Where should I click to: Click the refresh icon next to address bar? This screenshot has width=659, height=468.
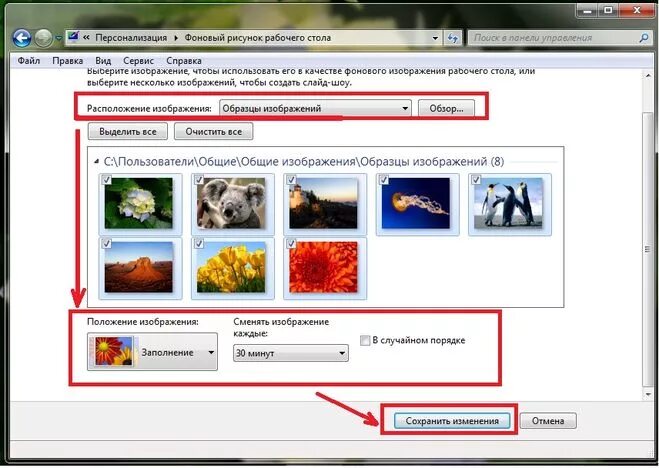tap(453, 38)
